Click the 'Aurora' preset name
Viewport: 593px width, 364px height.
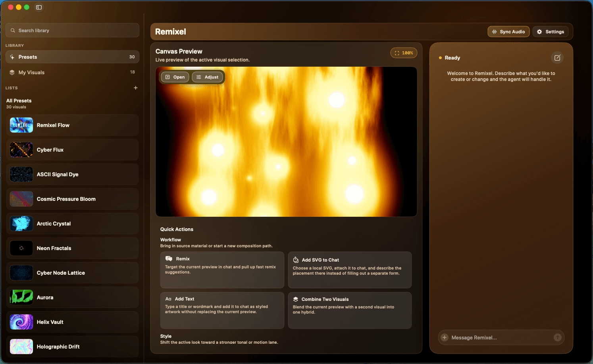click(x=45, y=297)
